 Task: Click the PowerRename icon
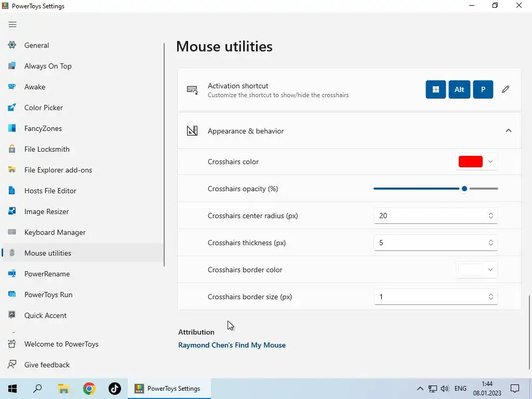coord(12,273)
